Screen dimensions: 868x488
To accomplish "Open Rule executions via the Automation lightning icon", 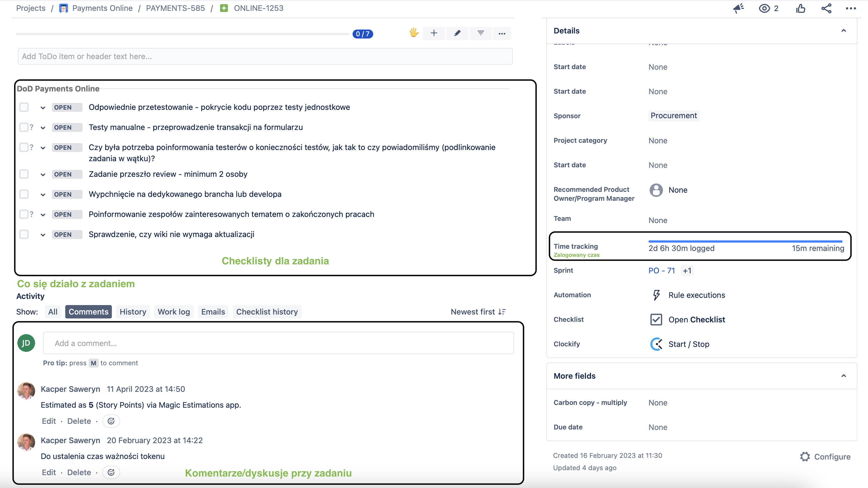I will point(656,295).
